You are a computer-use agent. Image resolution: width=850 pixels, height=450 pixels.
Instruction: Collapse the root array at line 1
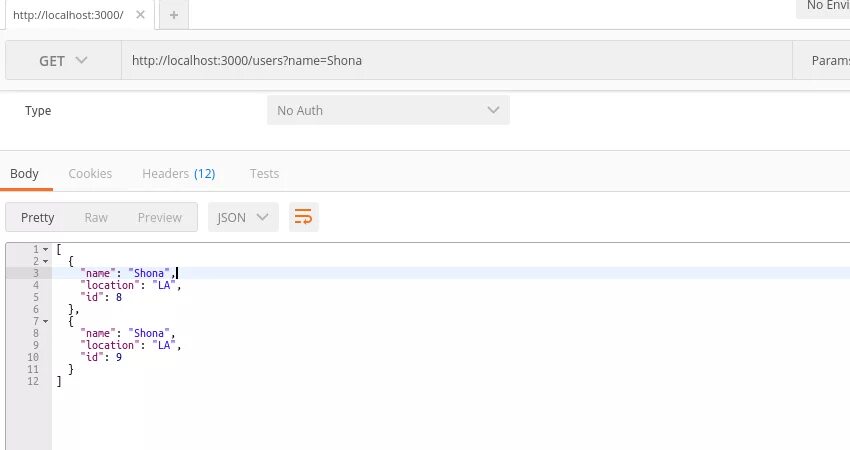coord(45,249)
